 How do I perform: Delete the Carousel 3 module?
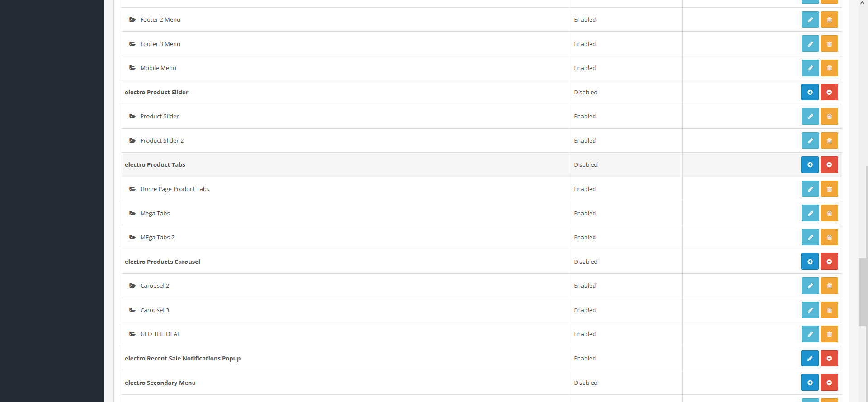[829, 310]
